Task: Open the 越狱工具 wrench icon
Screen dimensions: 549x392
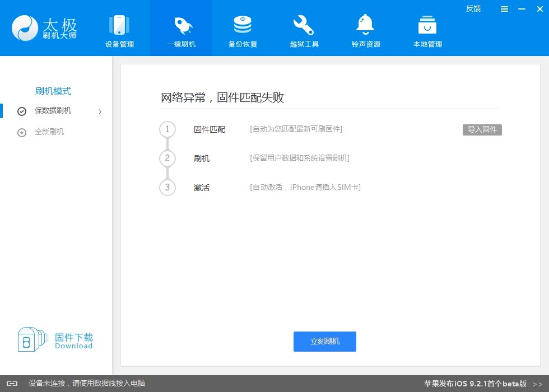Action: tap(304, 26)
